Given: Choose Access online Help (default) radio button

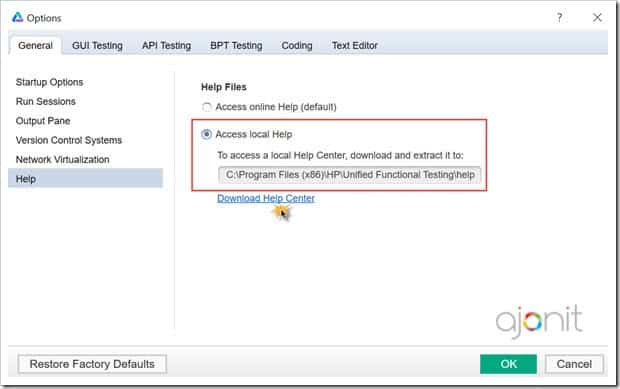Looking at the screenshot, I should click(x=206, y=107).
